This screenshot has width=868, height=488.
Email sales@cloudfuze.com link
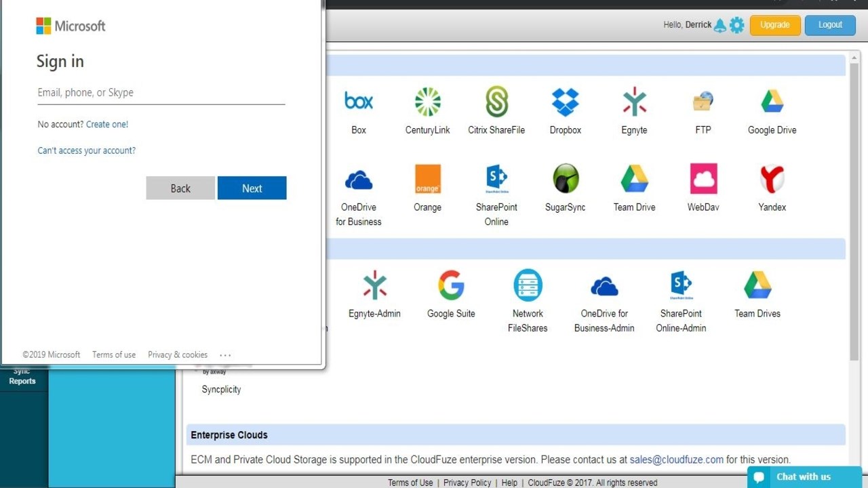[x=677, y=460]
